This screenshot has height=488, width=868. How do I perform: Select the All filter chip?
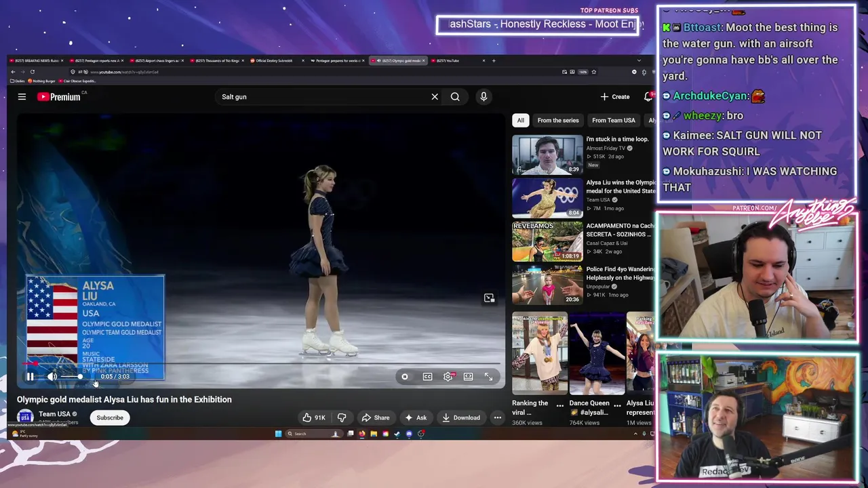coord(520,121)
